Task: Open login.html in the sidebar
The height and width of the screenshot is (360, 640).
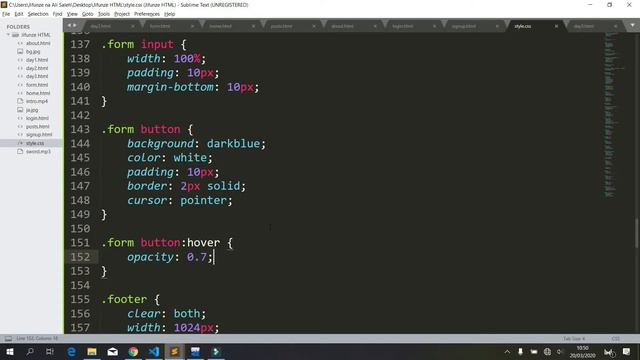Action: click(x=37, y=118)
